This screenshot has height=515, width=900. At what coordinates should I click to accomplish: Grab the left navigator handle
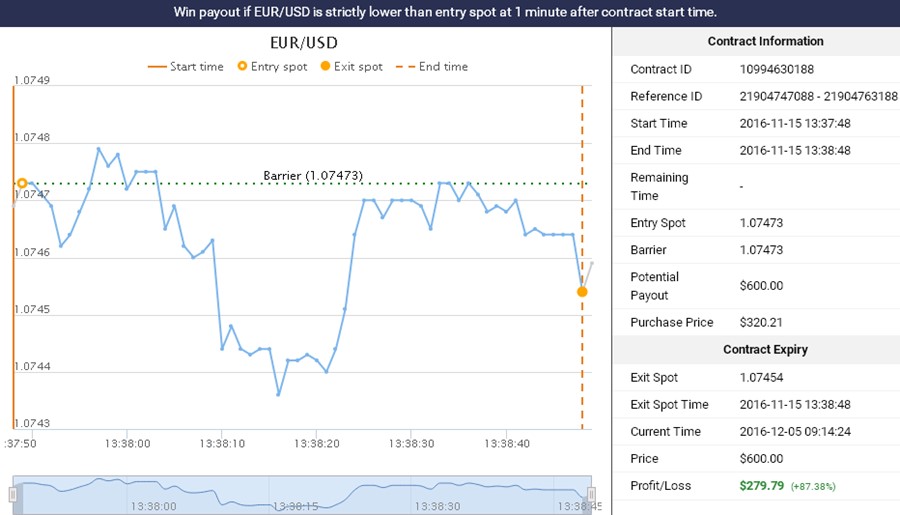(x=14, y=494)
